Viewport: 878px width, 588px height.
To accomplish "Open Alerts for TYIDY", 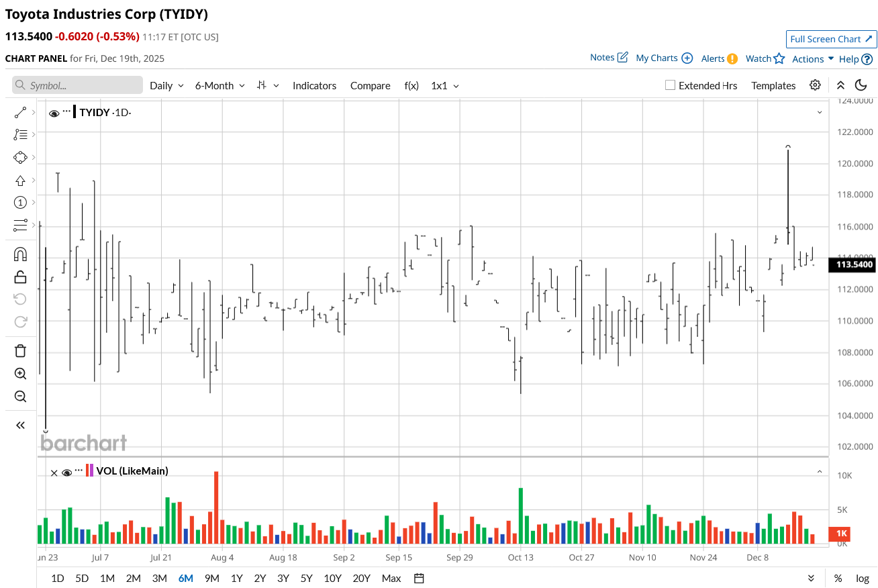I will pyautogui.click(x=720, y=58).
